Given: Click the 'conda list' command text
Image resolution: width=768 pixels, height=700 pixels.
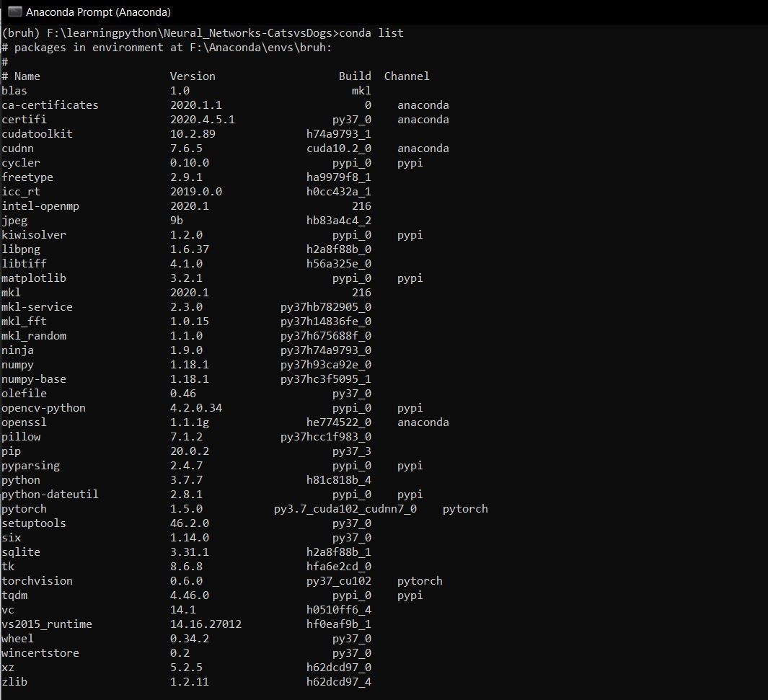Looking at the screenshot, I should pos(371,33).
